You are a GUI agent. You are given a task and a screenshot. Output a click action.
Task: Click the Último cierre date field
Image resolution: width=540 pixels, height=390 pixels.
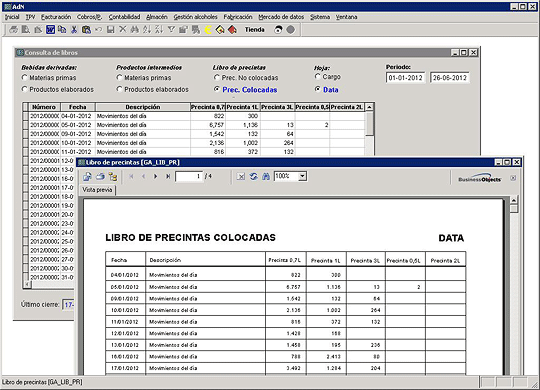(68, 305)
